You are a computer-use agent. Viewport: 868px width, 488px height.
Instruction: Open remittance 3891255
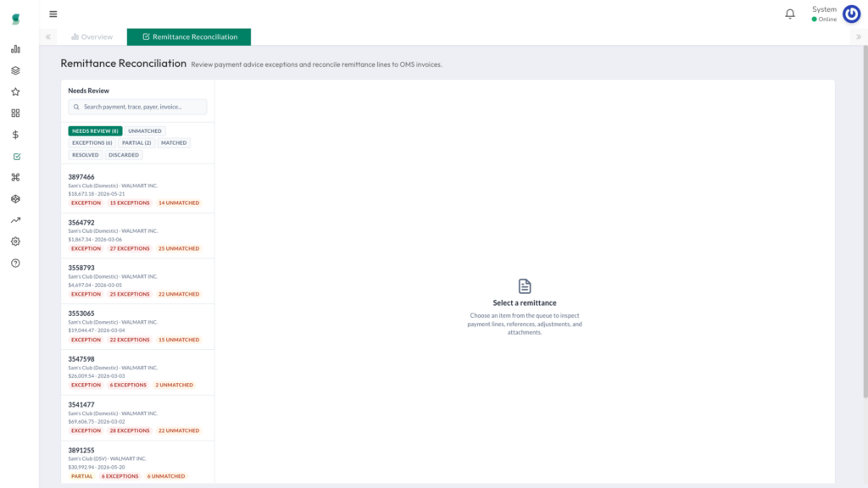[x=137, y=463]
